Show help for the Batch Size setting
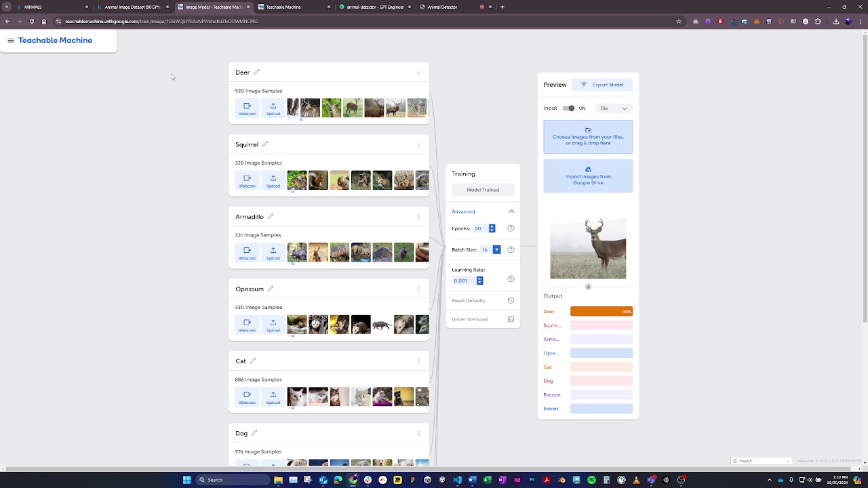The image size is (868, 488). (x=511, y=250)
